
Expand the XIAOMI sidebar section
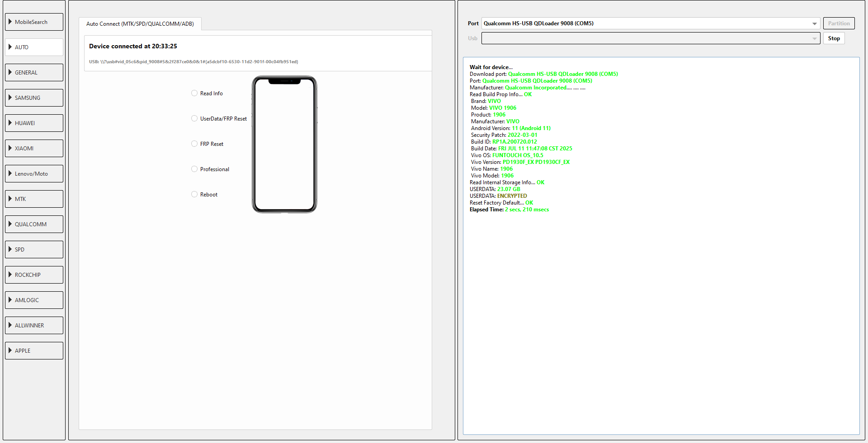pyautogui.click(x=34, y=148)
